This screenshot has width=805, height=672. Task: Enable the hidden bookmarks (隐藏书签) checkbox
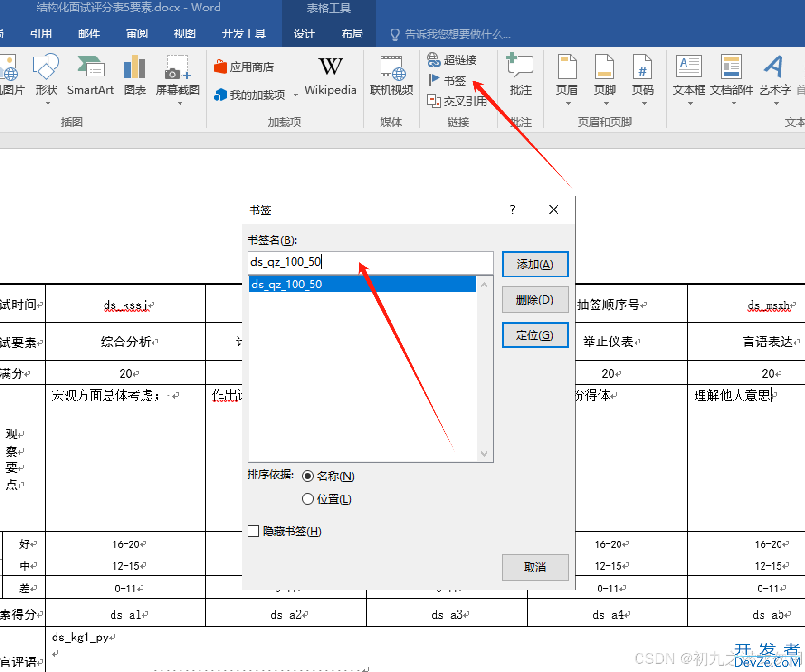coord(253,531)
